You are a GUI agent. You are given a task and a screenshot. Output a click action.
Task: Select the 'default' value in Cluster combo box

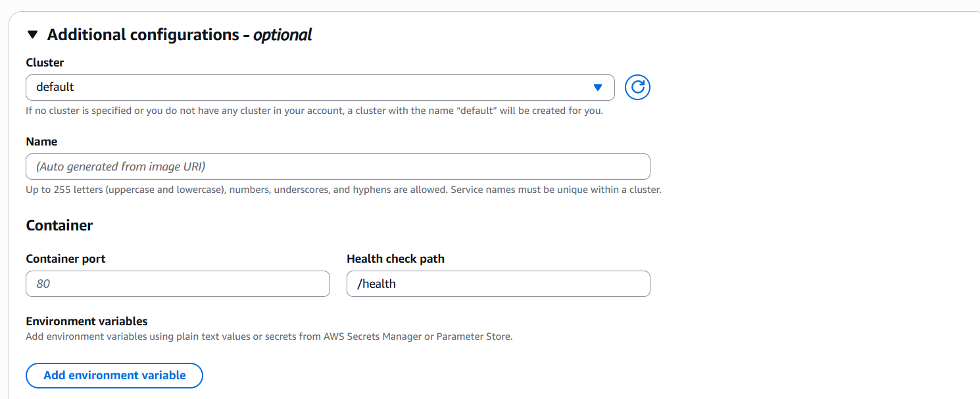tap(55, 87)
